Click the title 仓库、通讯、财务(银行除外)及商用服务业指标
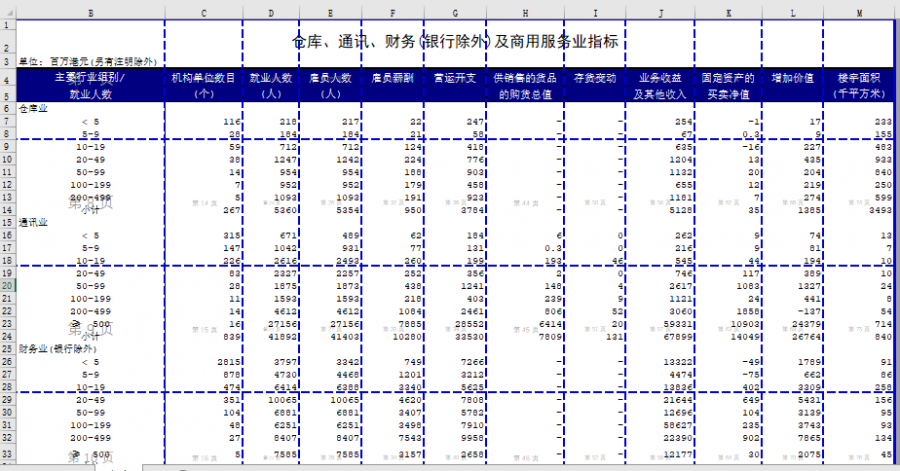This screenshot has width=900, height=471. pyautogui.click(x=455, y=41)
